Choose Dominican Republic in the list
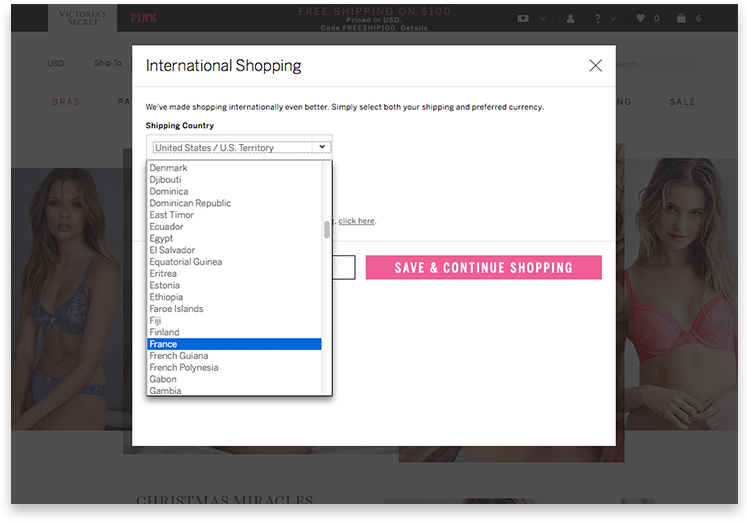The width and height of the screenshot is (747, 522). click(234, 203)
